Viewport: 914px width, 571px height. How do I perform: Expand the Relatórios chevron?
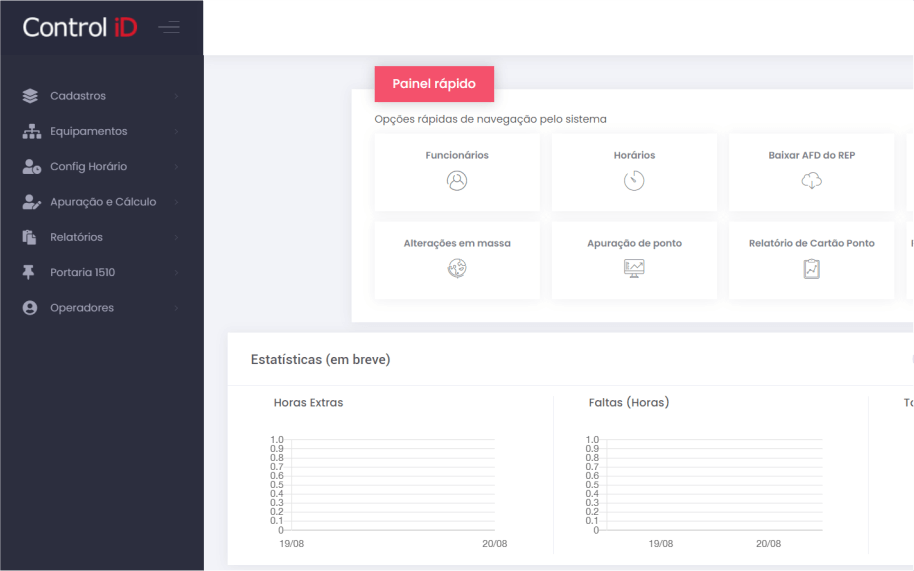[x=176, y=238]
